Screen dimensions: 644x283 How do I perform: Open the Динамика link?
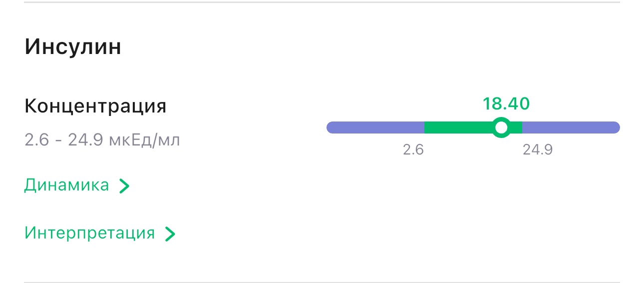tap(66, 185)
